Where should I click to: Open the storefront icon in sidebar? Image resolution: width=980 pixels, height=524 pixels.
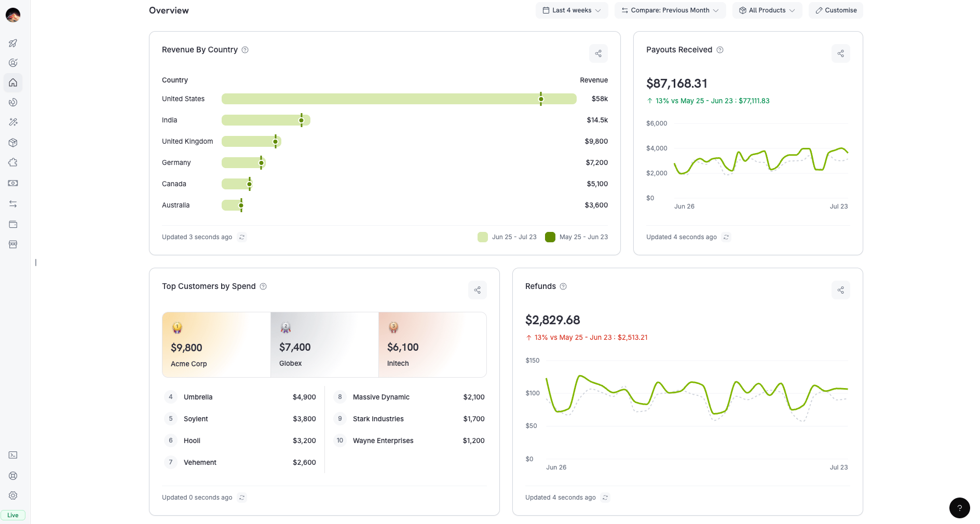point(13,244)
